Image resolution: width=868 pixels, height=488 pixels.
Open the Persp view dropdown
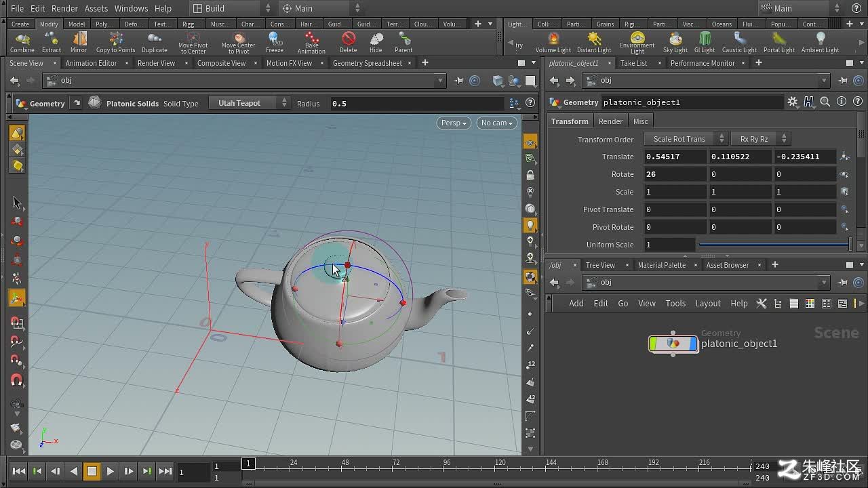(x=454, y=123)
